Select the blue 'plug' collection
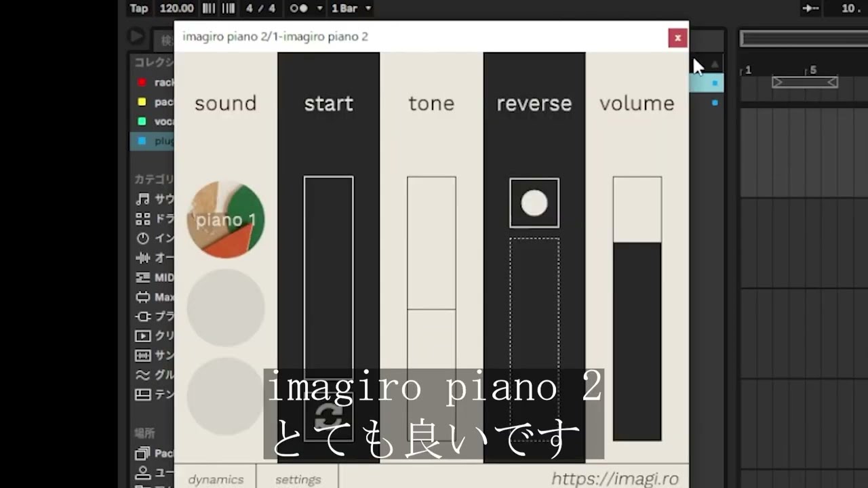The width and height of the screenshot is (868, 488). pos(153,142)
